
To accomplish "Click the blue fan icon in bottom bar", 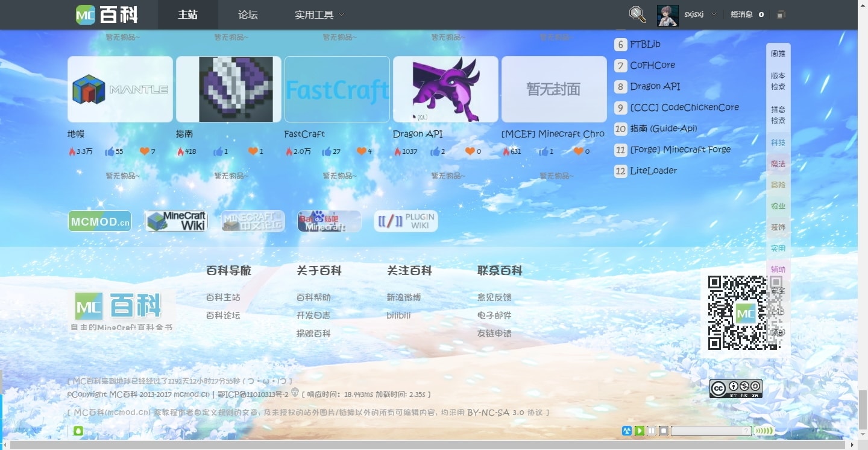I will pos(627,431).
